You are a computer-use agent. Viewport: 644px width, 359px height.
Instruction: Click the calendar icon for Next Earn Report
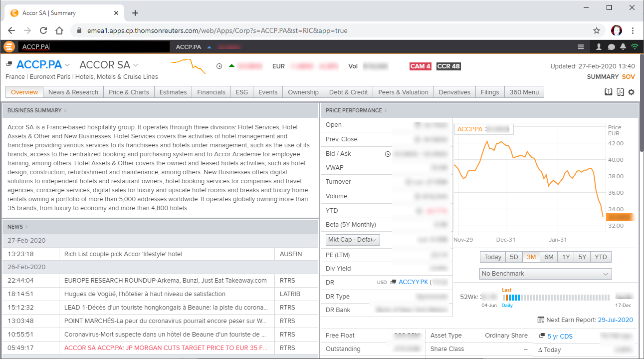(541, 320)
